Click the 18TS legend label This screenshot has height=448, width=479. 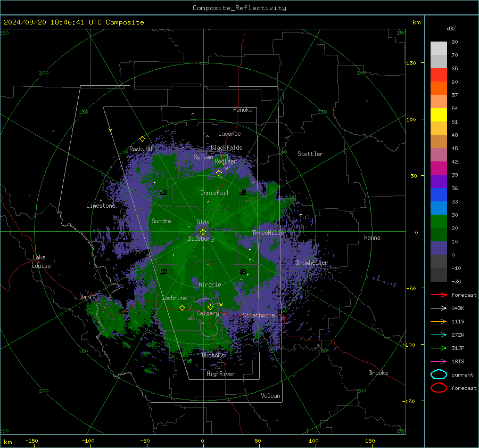[458, 361]
